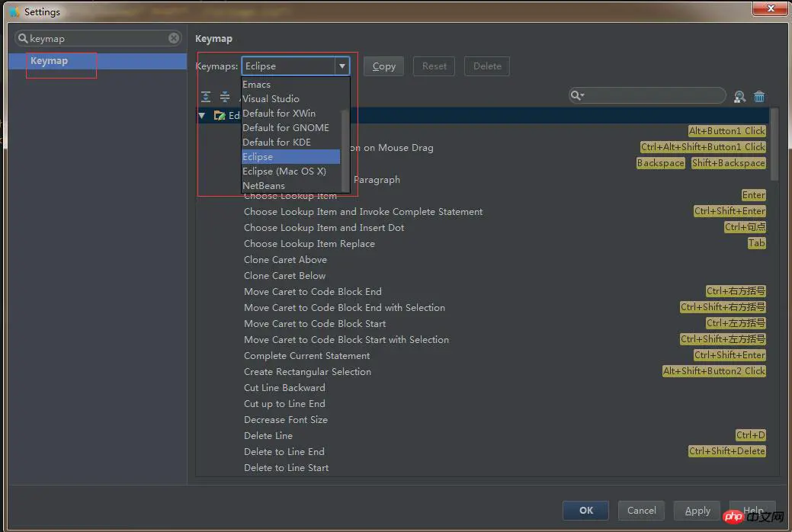The height and width of the screenshot is (532, 792).
Task: Select Clone Caret Below action
Action: [x=284, y=276]
